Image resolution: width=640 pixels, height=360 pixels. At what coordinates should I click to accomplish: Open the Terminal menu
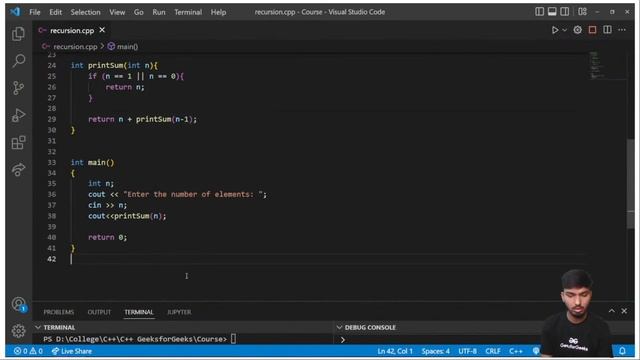pyautogui.click(x=188, y=12)
